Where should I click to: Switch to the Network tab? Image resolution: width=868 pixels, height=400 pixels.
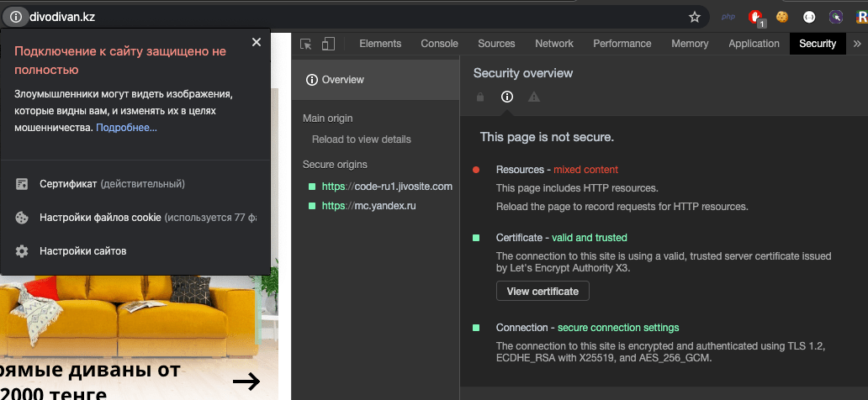[554, 44]
